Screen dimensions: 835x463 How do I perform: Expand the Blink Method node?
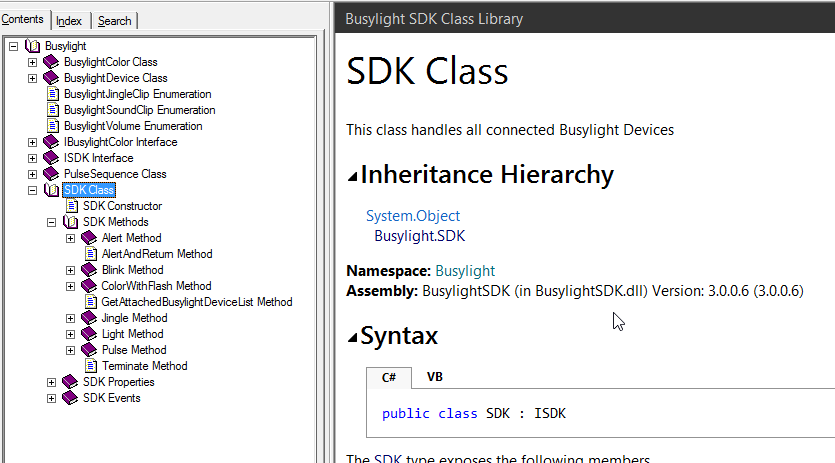[70, 270]
